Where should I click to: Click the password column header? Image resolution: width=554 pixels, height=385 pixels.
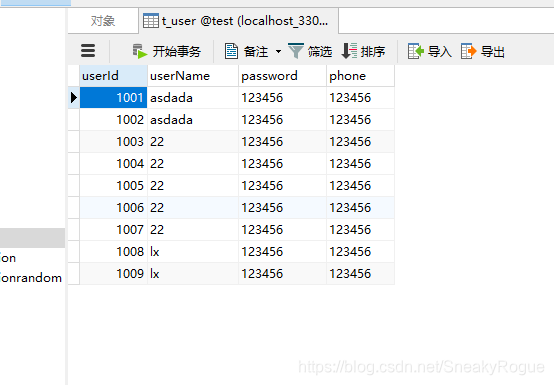(282, 76)
